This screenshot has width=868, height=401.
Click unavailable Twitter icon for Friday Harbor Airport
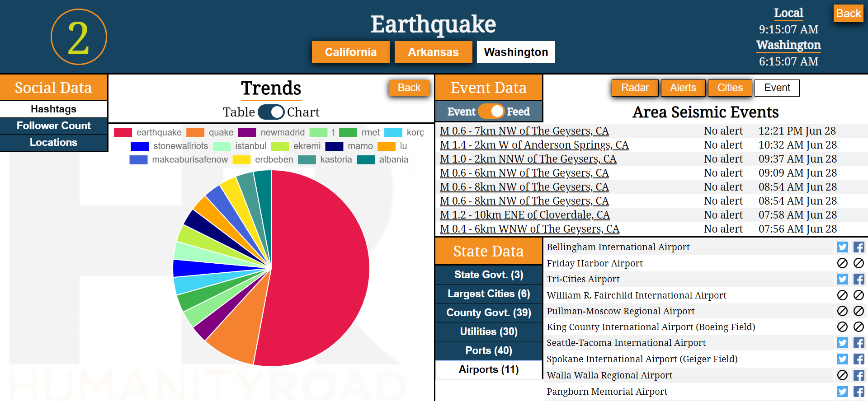pyautogui.click(x=842, y=263)
